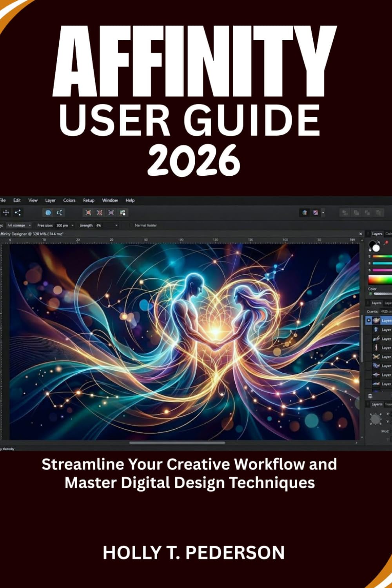Click the highlighted layer's thumbnail

tap(376, 320)
